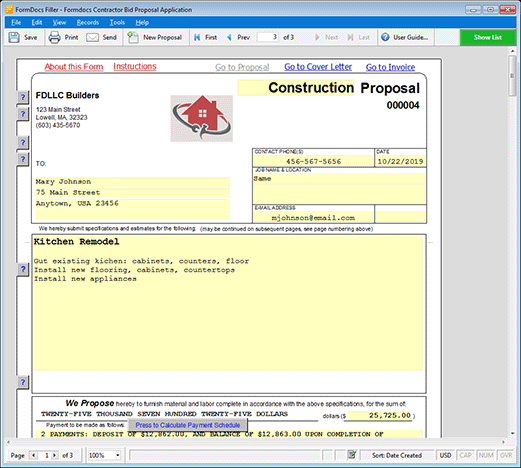Open the Tools menu
Screen dimensions: 521x468
(x=117, y=22)
